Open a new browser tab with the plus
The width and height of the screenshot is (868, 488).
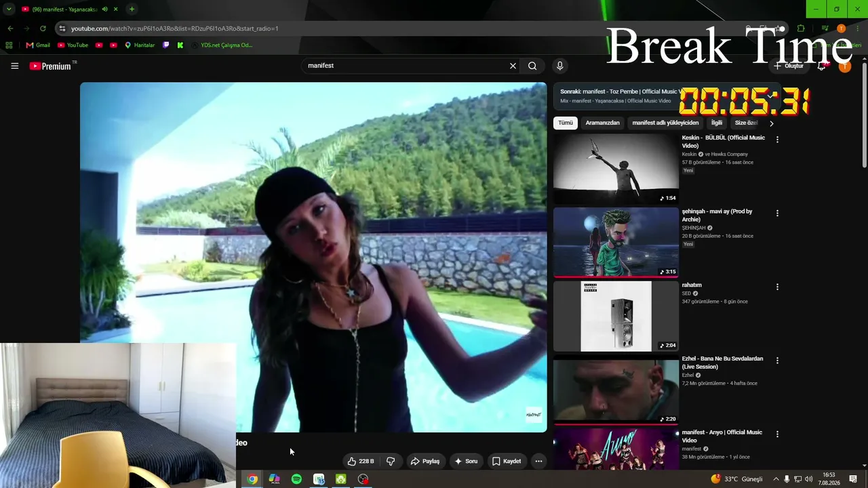coord(132,9)
